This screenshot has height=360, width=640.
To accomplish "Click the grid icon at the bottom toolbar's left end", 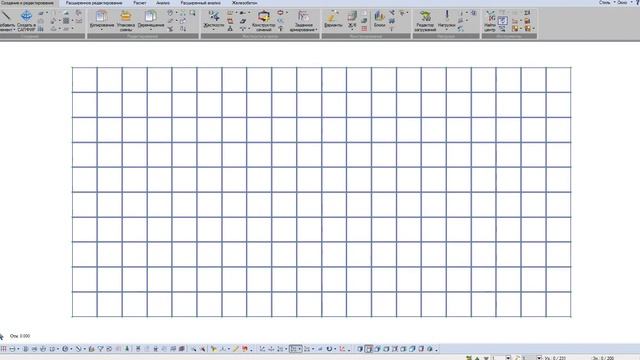I will point(3,349).
